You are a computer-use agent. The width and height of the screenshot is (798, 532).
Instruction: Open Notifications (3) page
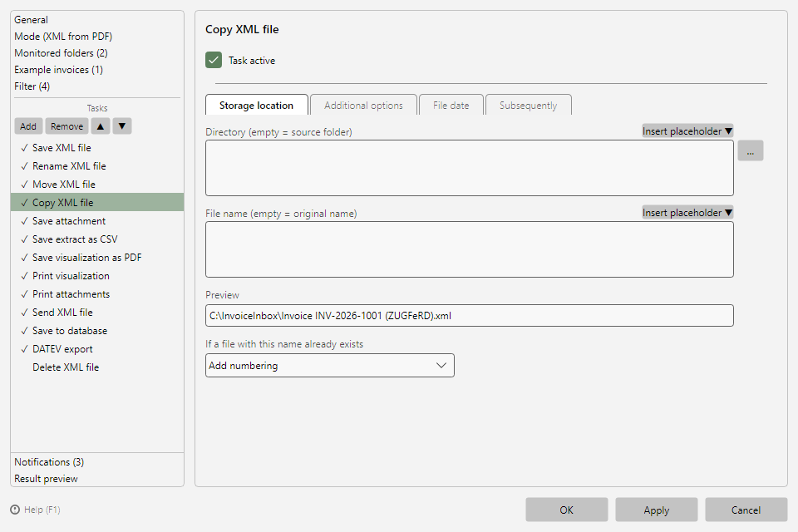(x=49, y=462)
